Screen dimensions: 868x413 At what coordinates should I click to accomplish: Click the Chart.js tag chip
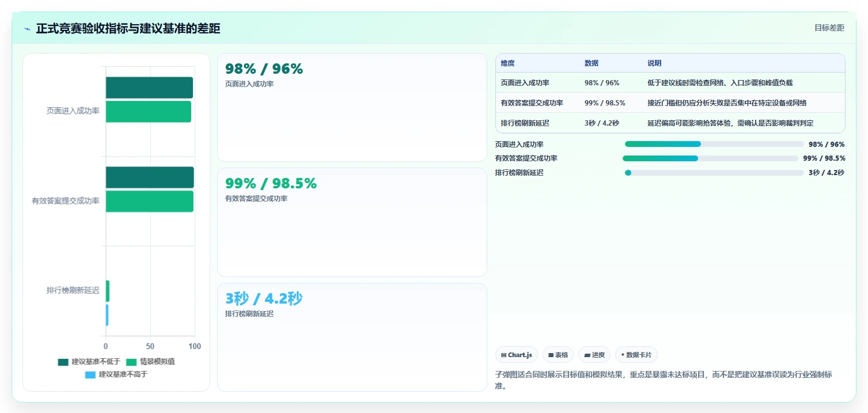517,355
